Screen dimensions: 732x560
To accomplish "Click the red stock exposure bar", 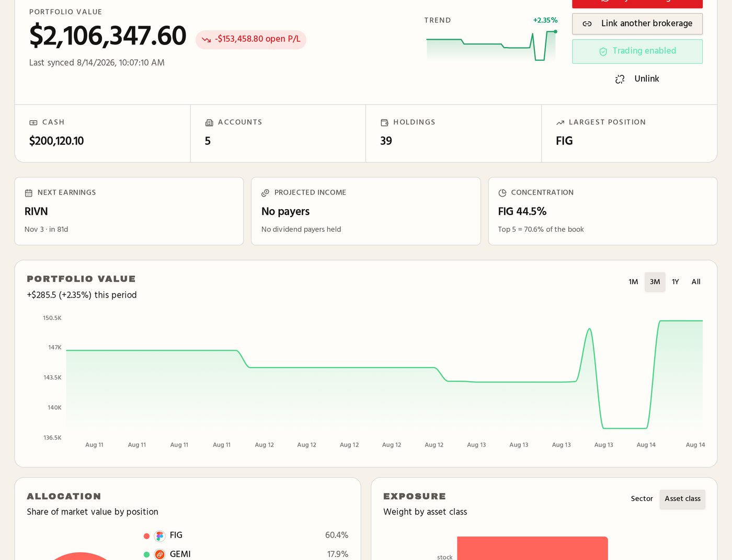I will tap(532, 548).
